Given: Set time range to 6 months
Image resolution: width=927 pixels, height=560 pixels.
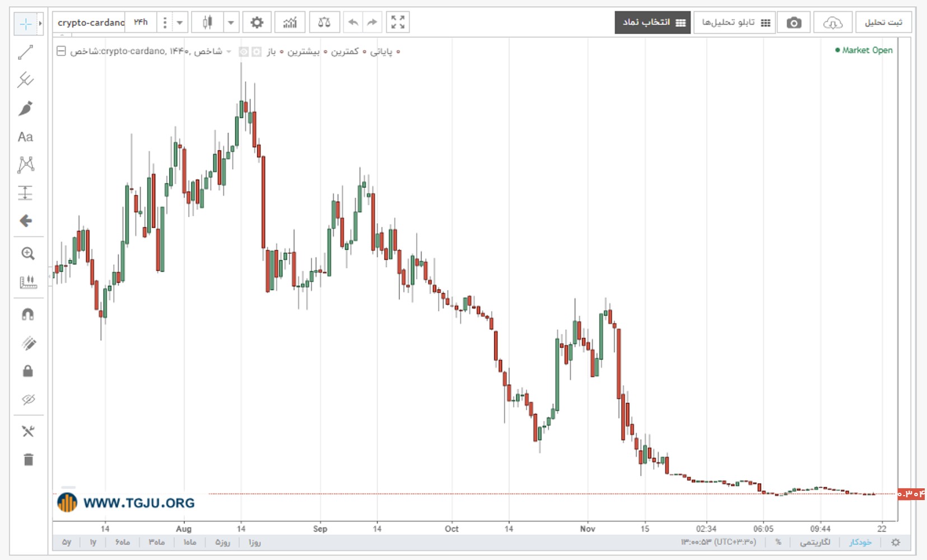Looking at the screenshot, I should (123, 542).
